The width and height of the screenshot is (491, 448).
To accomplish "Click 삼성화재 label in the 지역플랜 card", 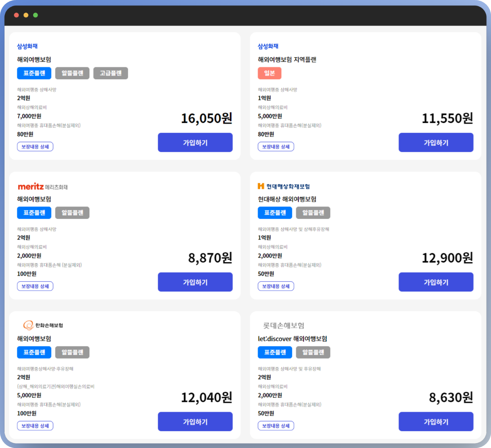I will (x=268, y=46).
